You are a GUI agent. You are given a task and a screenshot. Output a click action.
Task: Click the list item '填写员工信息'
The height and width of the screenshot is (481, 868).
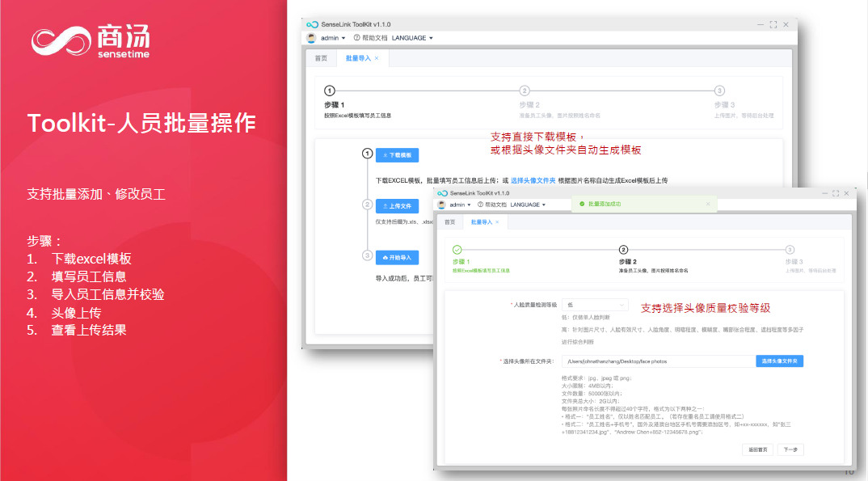point(89,276)
